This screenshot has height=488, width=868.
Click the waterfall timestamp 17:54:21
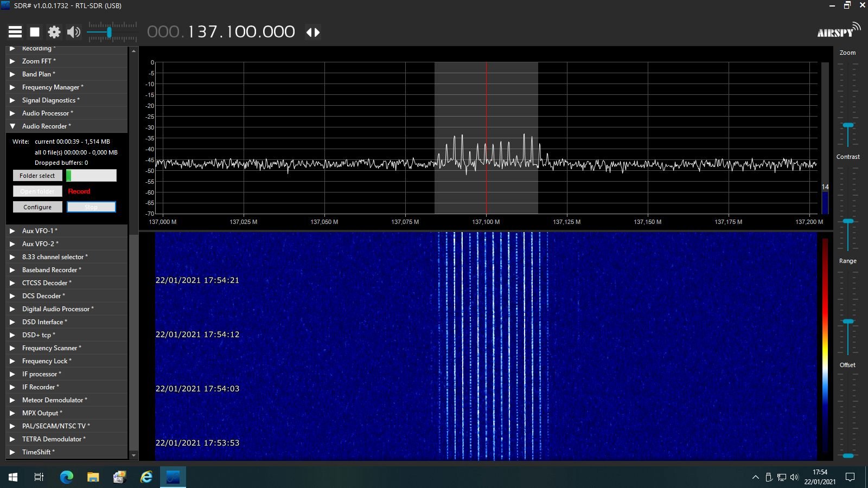click(x=197, y=280)
